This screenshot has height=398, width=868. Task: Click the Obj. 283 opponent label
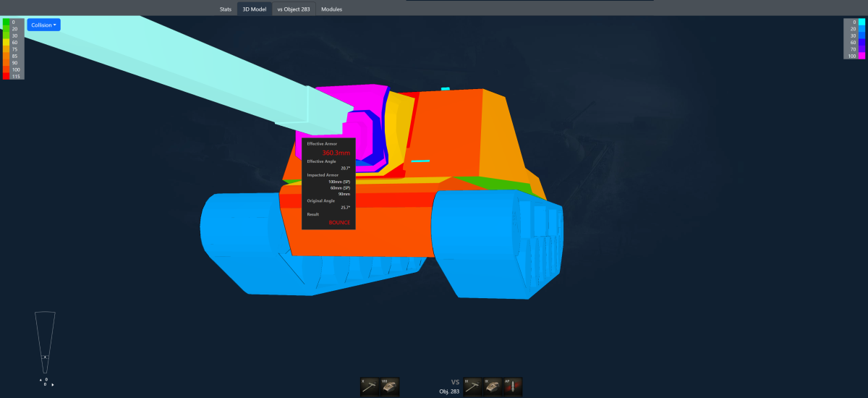point(449,391)
